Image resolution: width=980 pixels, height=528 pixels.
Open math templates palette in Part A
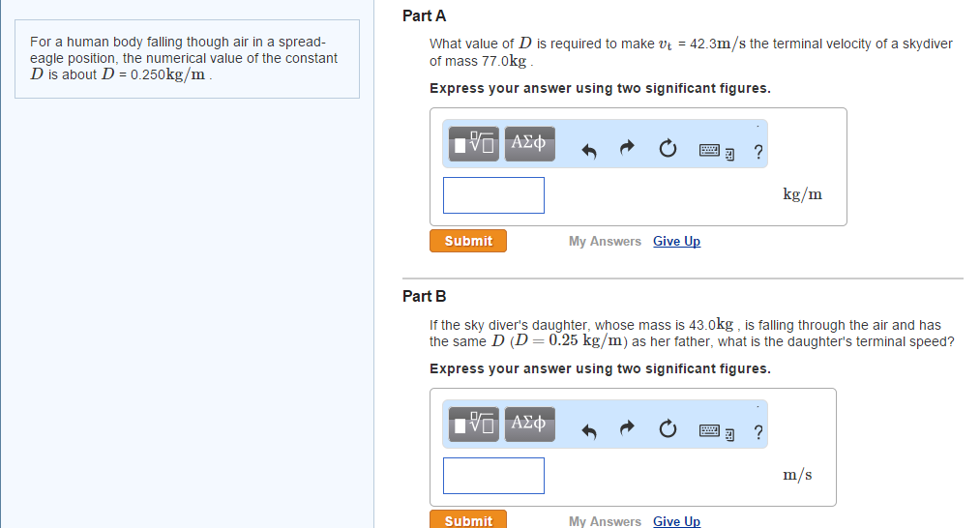pos(475,143)
